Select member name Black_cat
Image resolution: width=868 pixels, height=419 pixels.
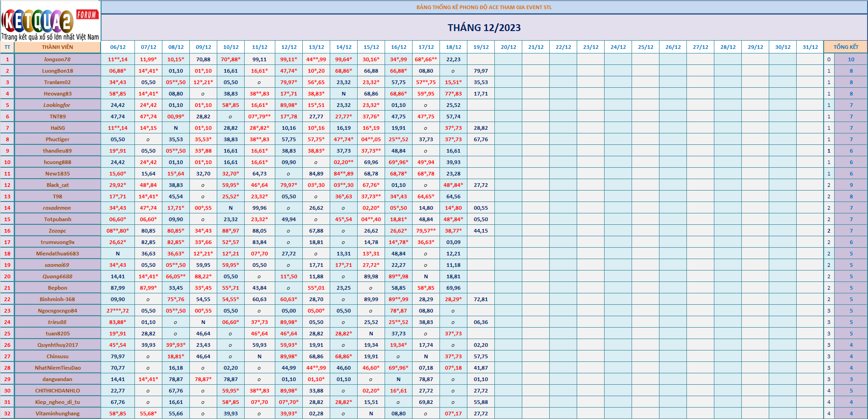point(57,185)
